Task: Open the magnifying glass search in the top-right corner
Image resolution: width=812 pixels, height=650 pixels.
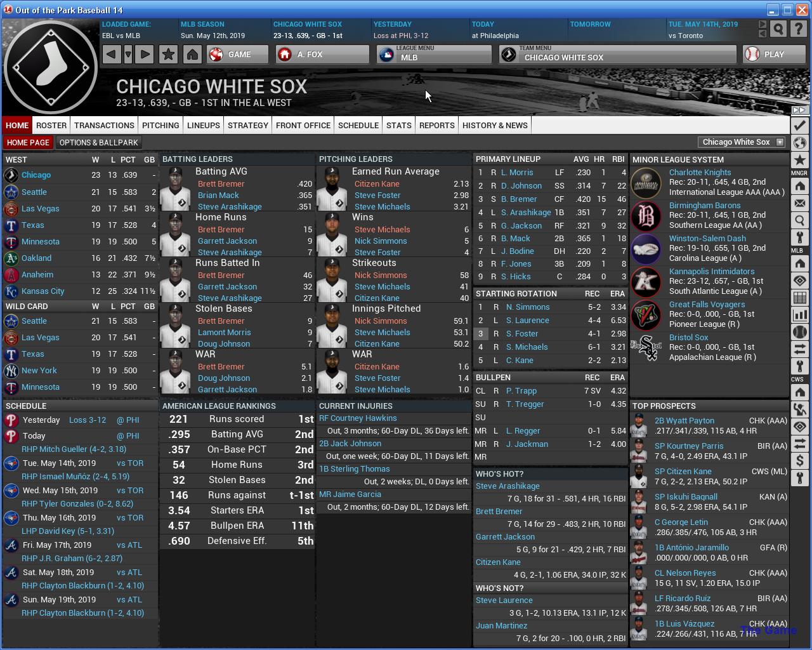Action: (778, 29)
